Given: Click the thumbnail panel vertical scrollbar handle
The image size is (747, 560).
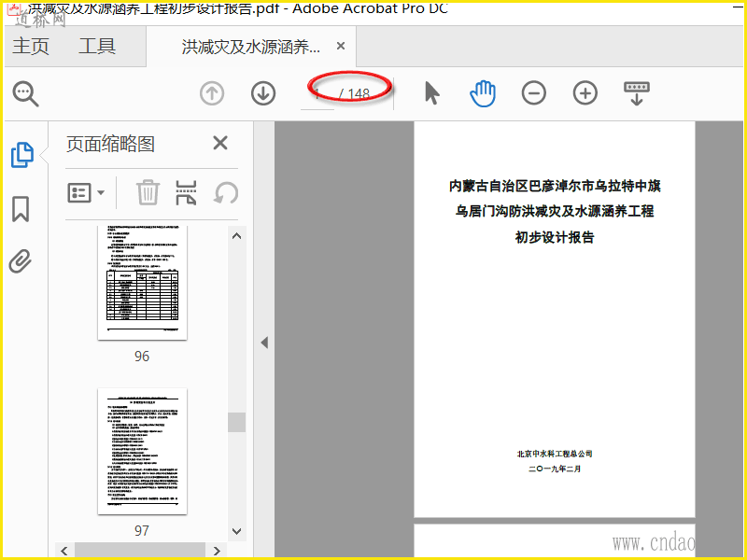Looking at the screenshot, I should click(x=237, y=422).
